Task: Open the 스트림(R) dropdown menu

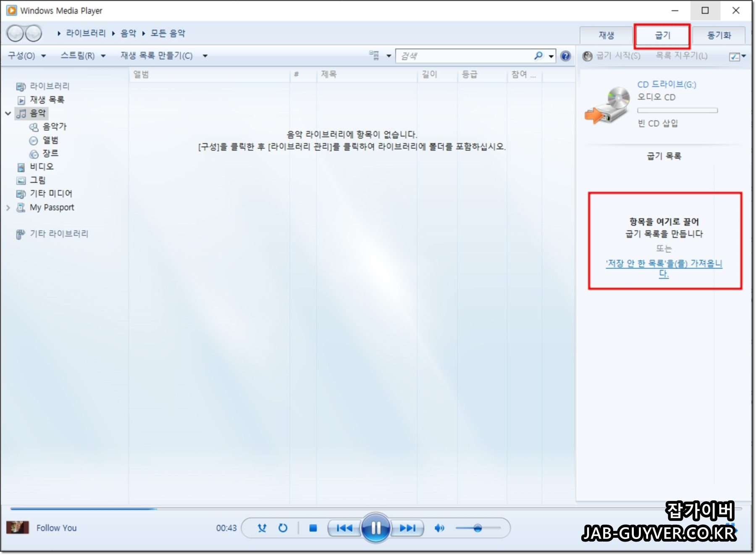Action: (83, 56)
